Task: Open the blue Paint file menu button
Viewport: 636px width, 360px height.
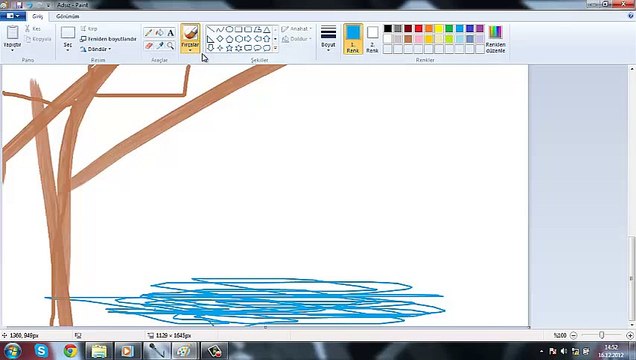Action: (13, 16)
